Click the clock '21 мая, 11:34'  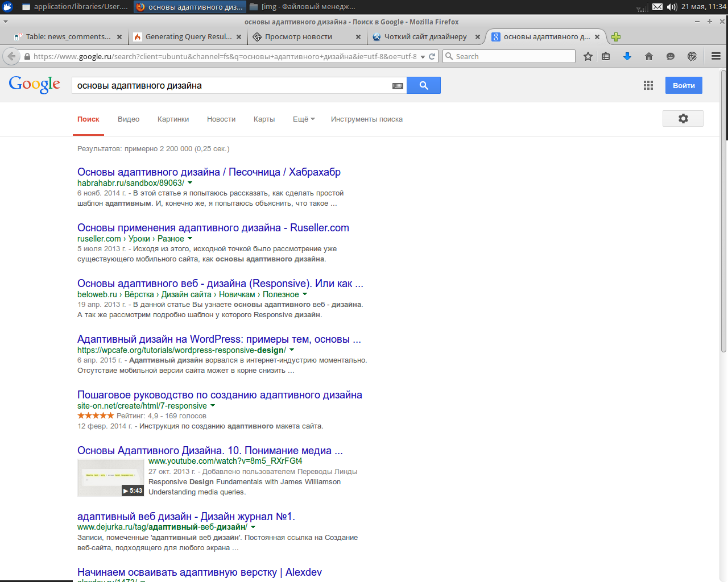(704, 7)
